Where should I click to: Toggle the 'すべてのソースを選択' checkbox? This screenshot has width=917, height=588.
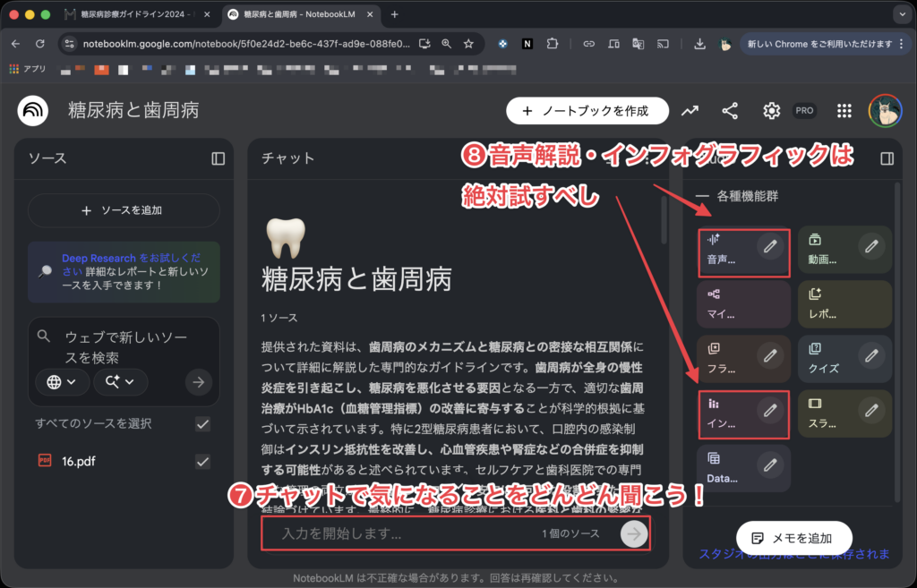203,423
